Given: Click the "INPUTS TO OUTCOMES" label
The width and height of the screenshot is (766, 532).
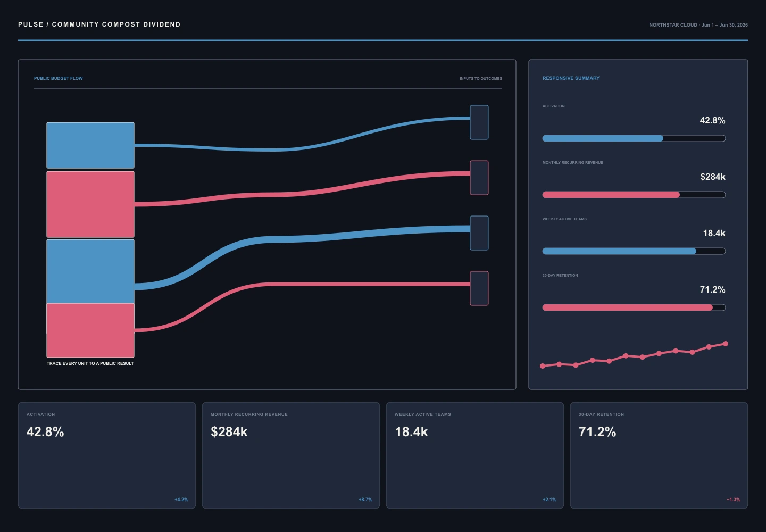Looking at the screenshot, I should 481,79.
